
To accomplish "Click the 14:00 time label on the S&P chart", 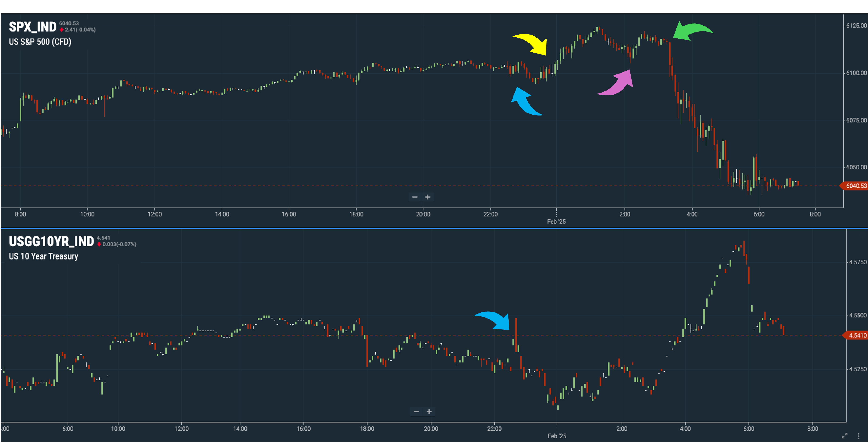I will 222,214.
